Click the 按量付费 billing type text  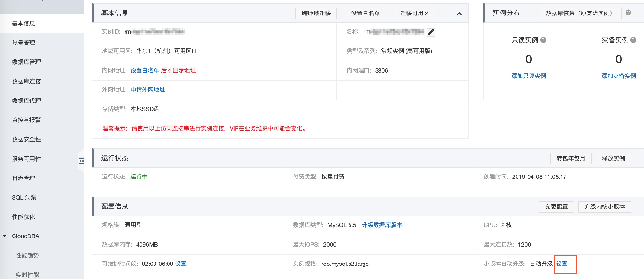click(333, 176)
